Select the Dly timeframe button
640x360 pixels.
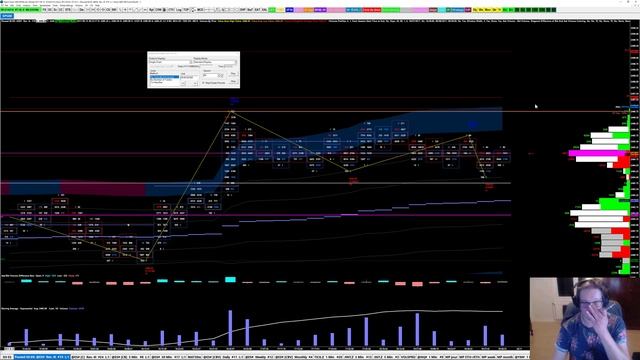point(474,9)
